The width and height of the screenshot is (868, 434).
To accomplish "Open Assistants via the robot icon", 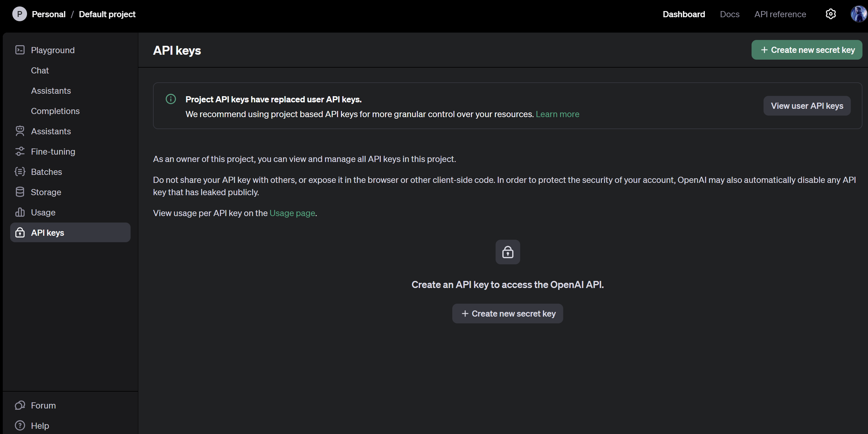I will click(20, 131).
